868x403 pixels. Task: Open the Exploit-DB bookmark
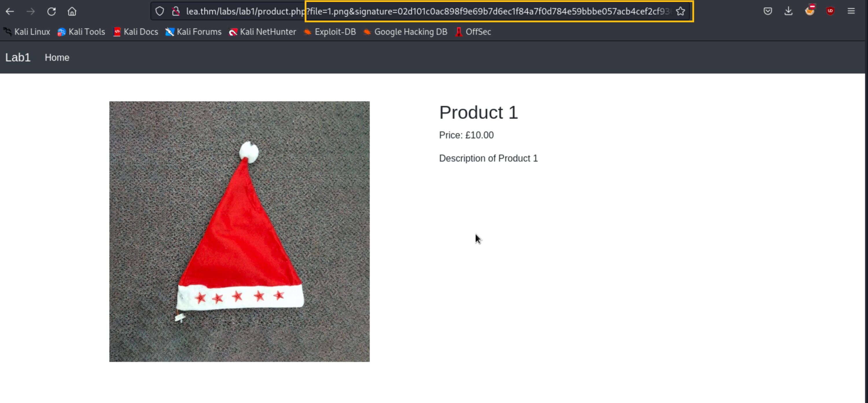click(x=330, y=32)
